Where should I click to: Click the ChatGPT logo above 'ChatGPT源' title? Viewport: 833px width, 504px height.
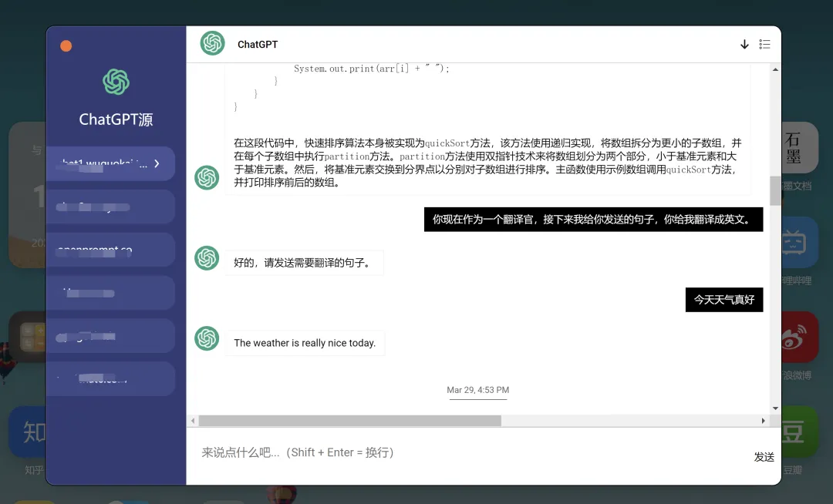pos(116,82)
